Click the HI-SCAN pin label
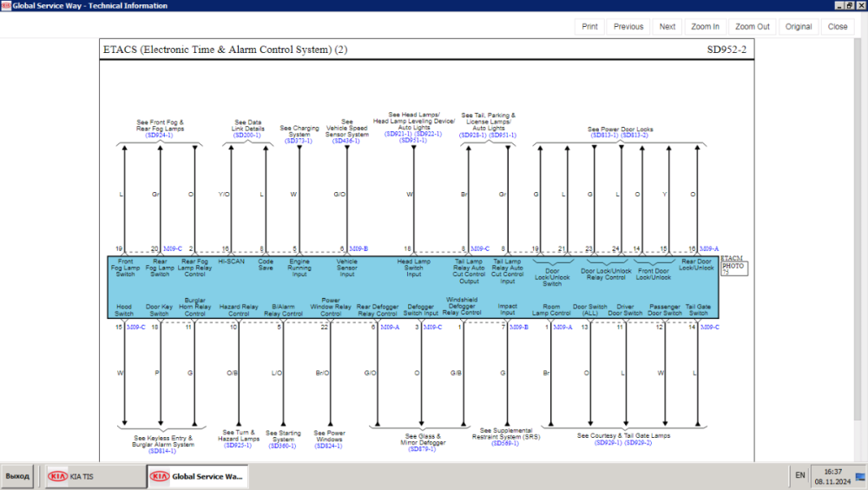 231,262
